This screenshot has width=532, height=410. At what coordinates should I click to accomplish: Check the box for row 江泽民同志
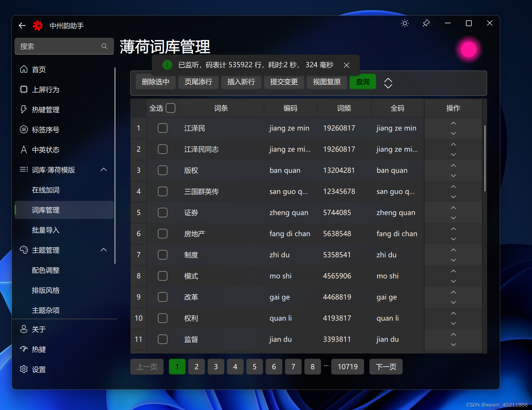163,149
